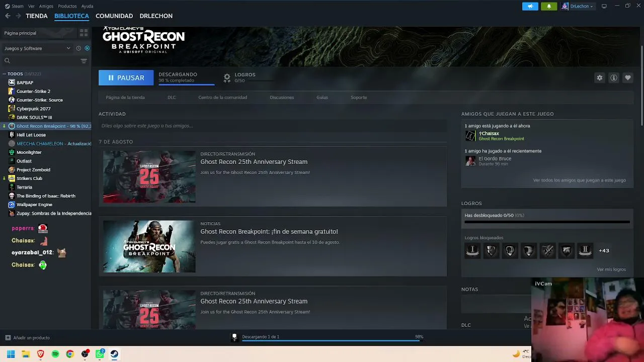
Task: Switch library to collections grid view
Action: [84, 33]
